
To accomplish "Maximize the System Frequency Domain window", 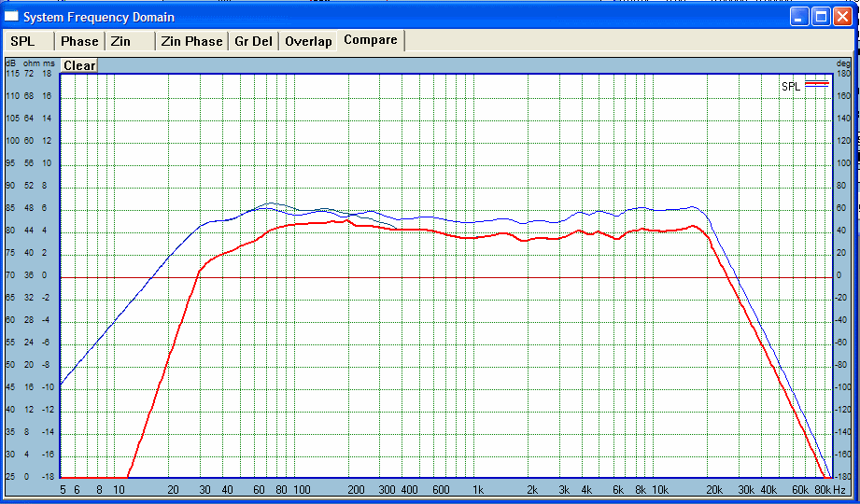I will (821, 17).
